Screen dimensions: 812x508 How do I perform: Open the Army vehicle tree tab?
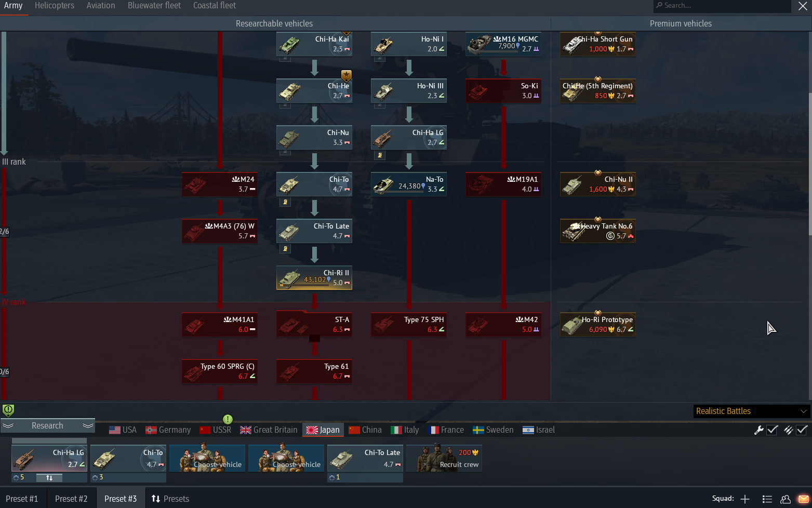(14, 6)
